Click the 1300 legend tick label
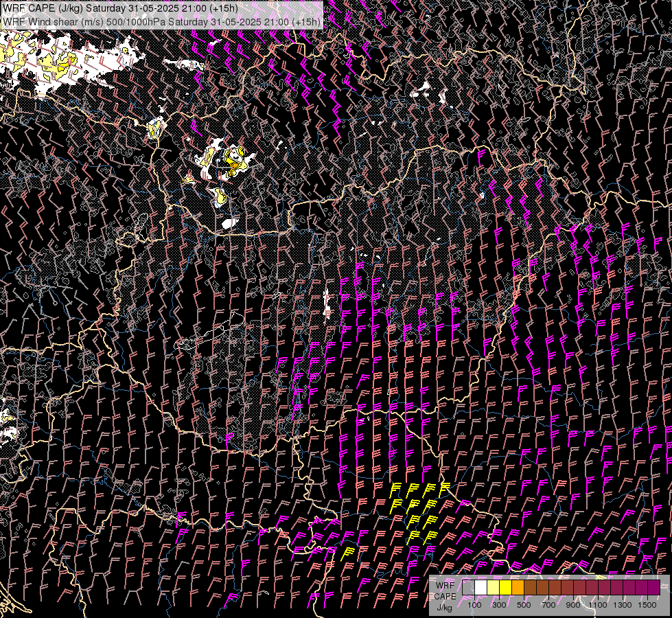Image resolution: width=672 pixels, height=618 pixels. [x=623, y=605]
